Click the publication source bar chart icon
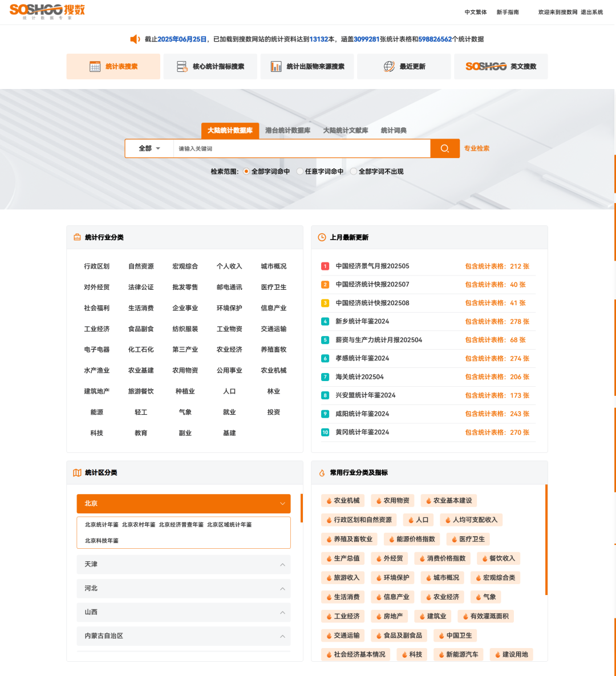 pos(276,67)
